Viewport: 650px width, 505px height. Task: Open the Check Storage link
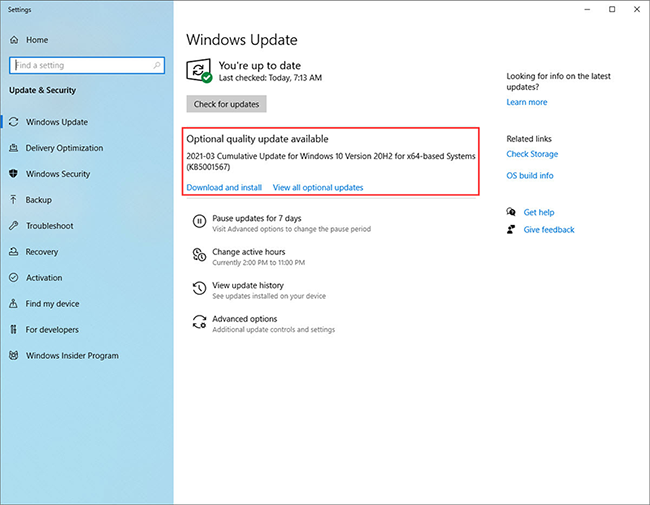[x=532, y=154]
